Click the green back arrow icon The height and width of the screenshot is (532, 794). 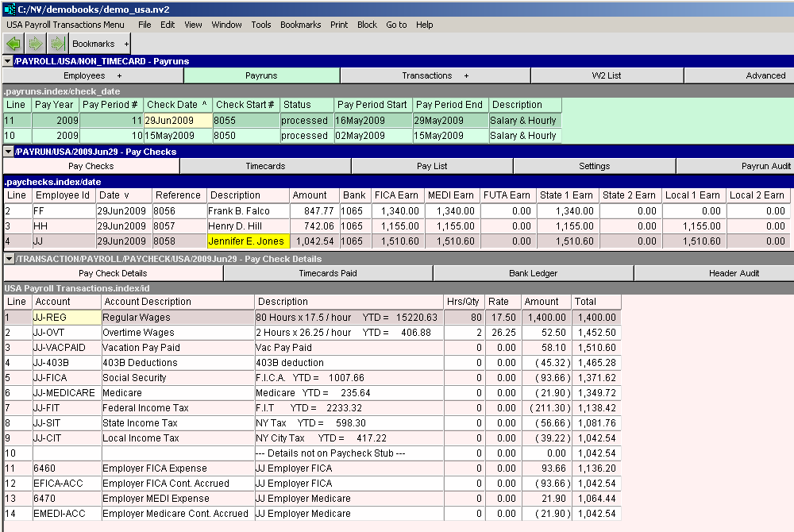click(13, 44)
